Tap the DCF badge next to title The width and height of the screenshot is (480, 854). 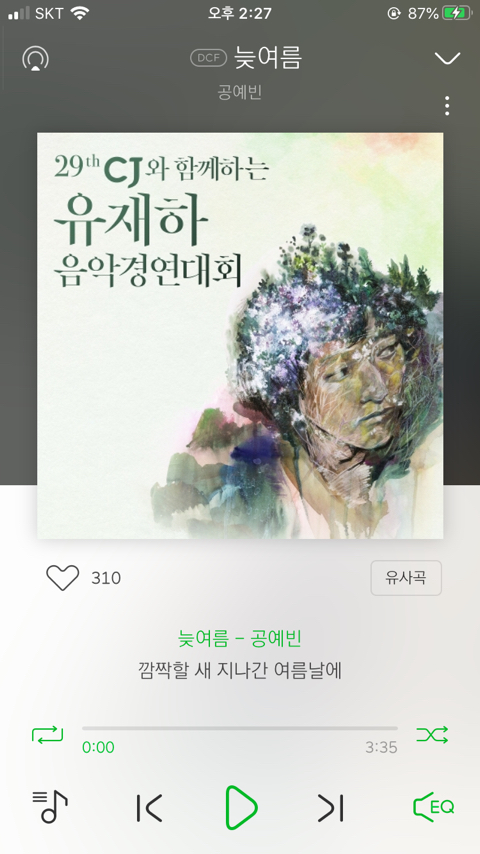tap(208, 58)
